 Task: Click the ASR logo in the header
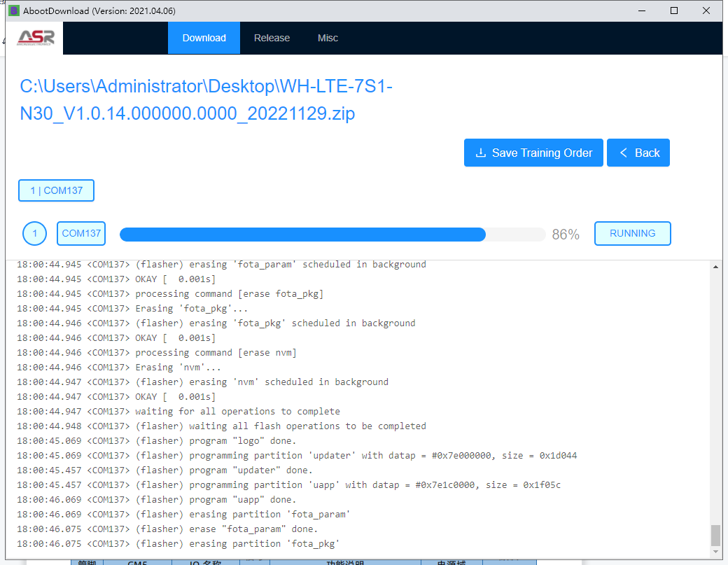pyautogui.click(x=36, y=38)
